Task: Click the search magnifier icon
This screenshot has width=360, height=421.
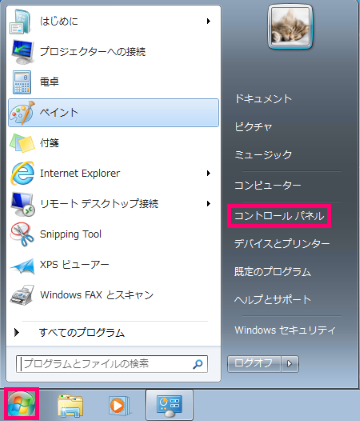Action: click(x=198, y=364)
